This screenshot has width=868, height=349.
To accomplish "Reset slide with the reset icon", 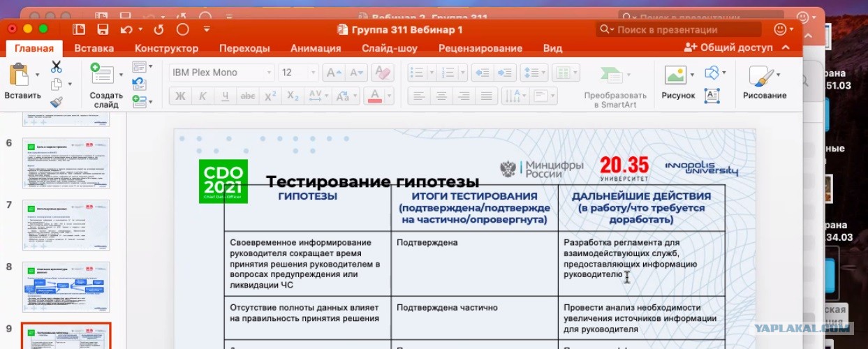I will (x=139, y=84).
